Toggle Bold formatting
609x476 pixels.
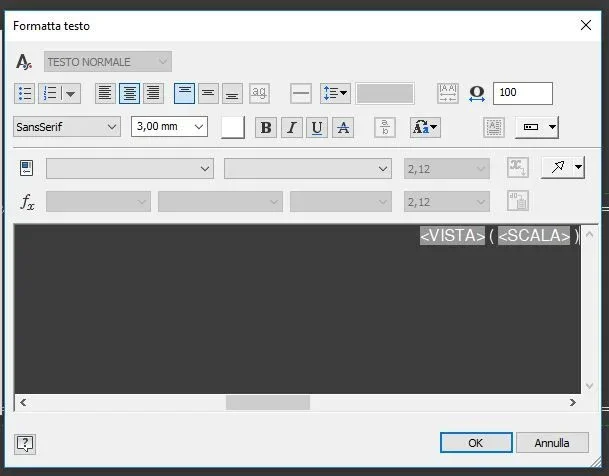(x=266, y=127)
